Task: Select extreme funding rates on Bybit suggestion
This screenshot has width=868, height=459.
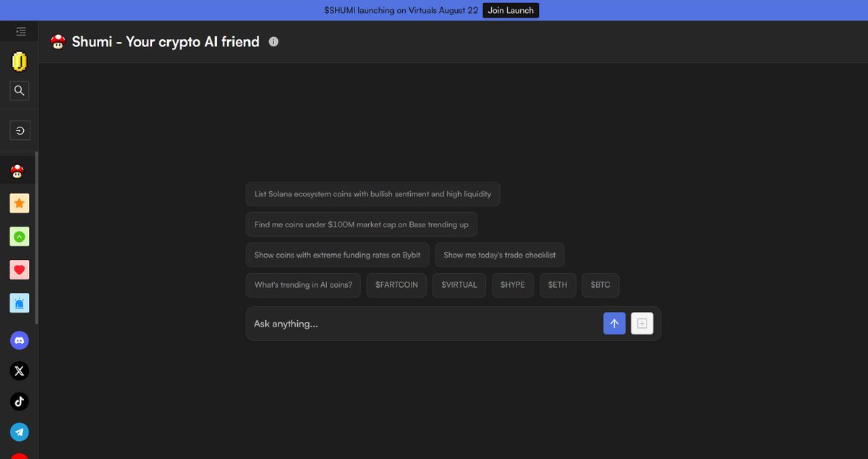Action: point(338,255)
